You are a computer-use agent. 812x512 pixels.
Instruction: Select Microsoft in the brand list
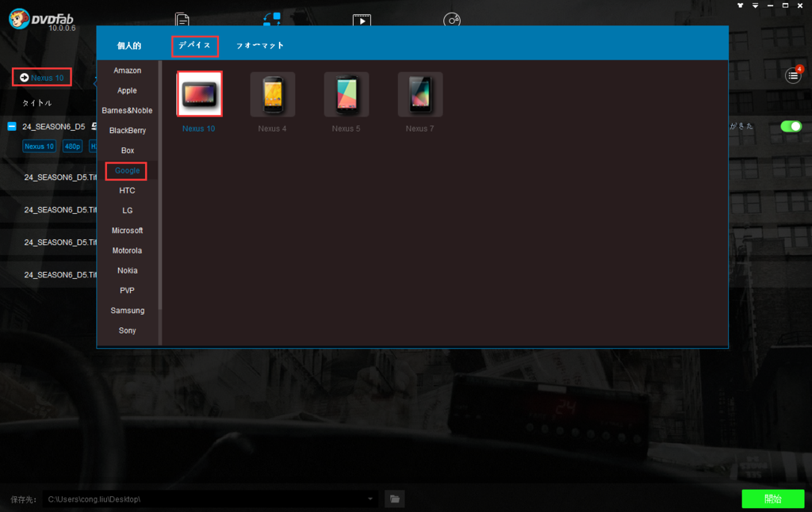click(128, 231)
